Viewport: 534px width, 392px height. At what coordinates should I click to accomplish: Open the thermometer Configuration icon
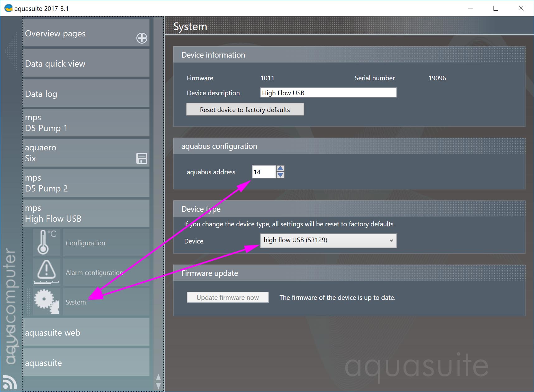47,243
